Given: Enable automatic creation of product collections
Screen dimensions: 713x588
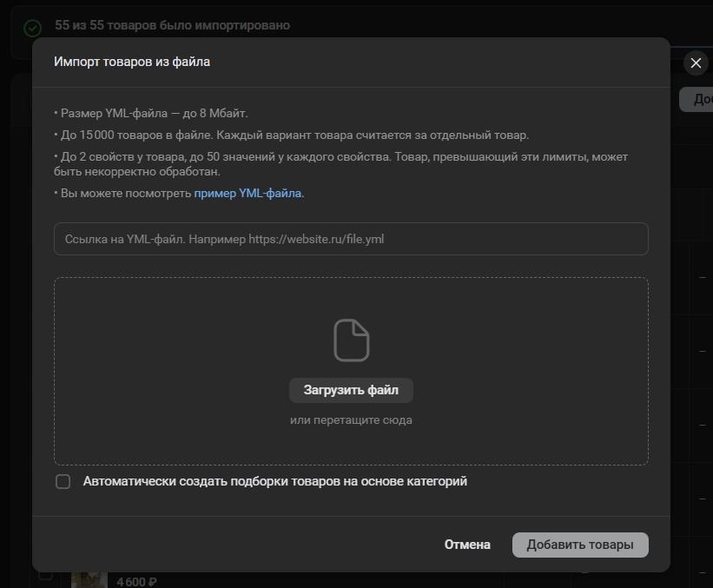Looking at the screenshot, I should click(x=63, y=481).
